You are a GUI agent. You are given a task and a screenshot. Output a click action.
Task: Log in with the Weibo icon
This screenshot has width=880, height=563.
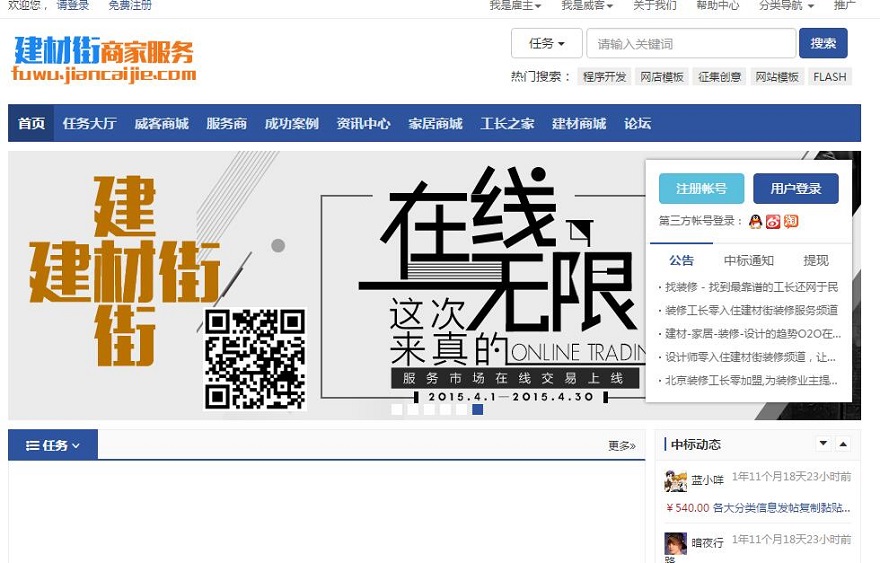click(772, 221)
